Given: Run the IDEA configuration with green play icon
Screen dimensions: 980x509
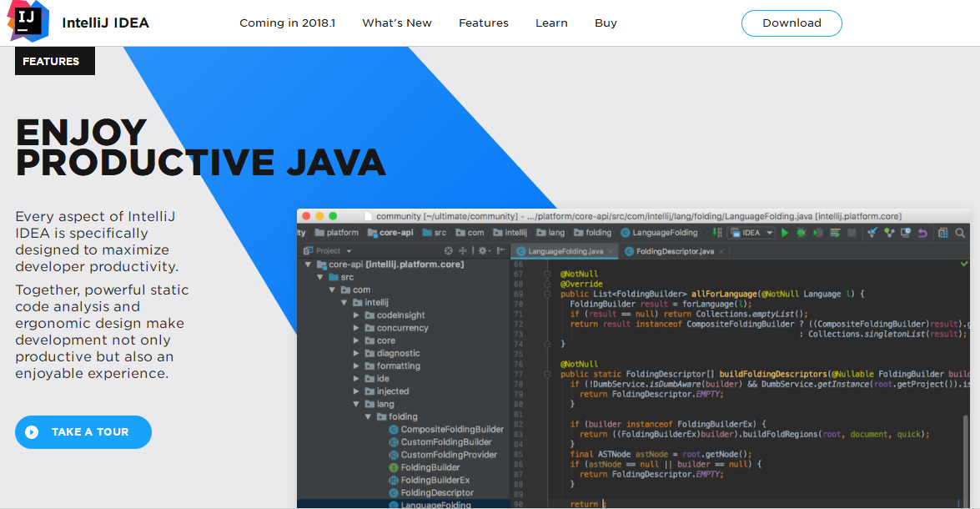Looking at the screenshot, I should [785, 233].
